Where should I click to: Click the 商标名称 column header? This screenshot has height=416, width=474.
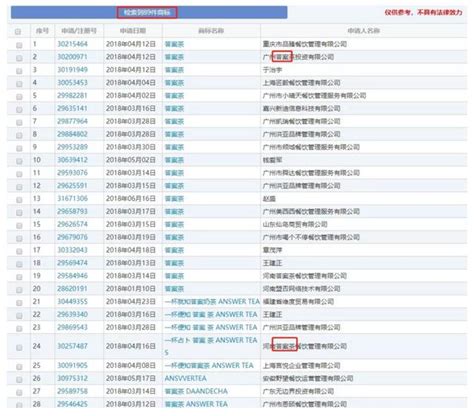211,31
